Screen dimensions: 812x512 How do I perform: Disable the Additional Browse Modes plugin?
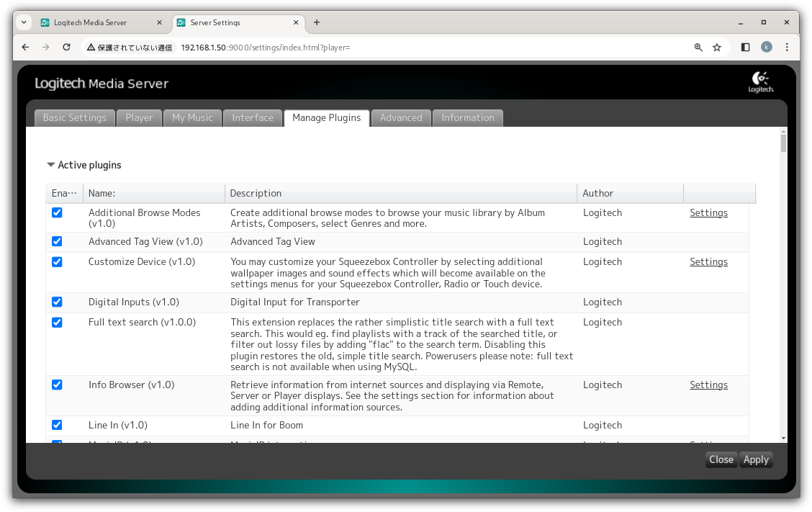[57, 213]
